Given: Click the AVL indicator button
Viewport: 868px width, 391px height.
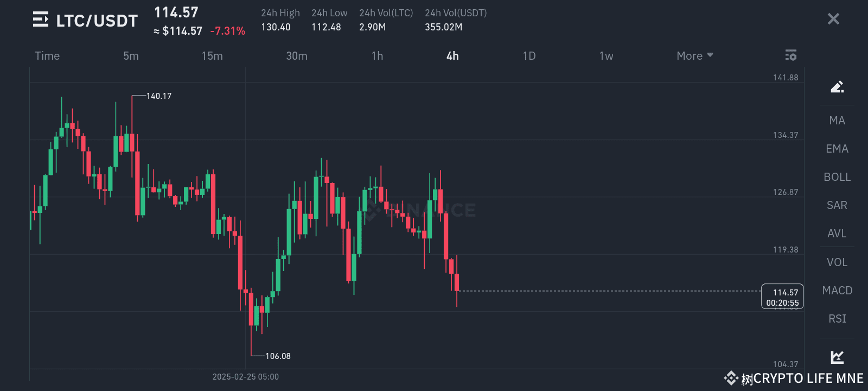Looking at the screenshot, I should click(837, 233).
